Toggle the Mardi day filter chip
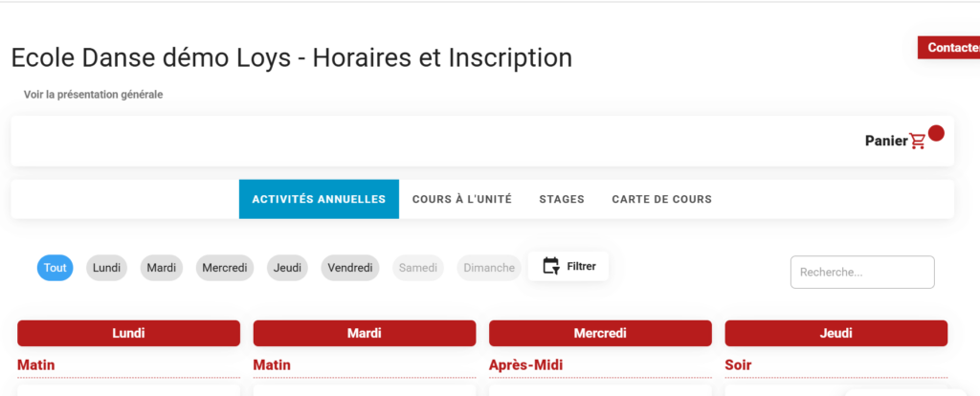The image size is (980, 396). pos(161,268)
